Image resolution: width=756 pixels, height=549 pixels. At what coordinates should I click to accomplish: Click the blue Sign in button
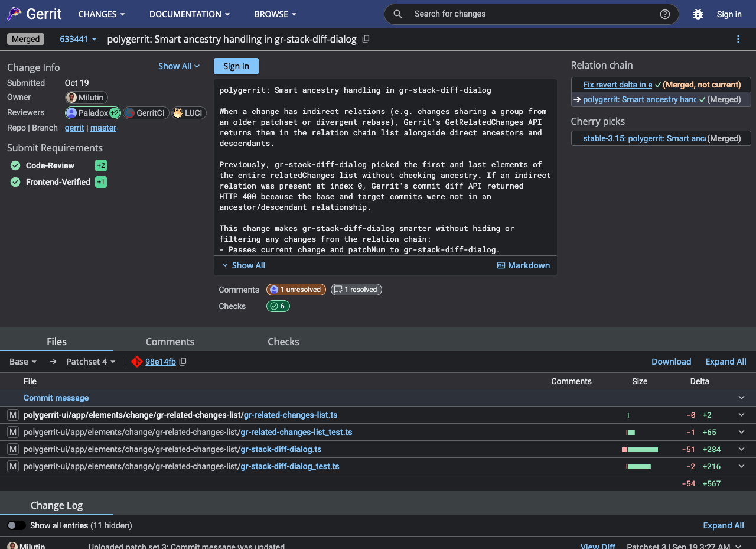click(236, 66)
